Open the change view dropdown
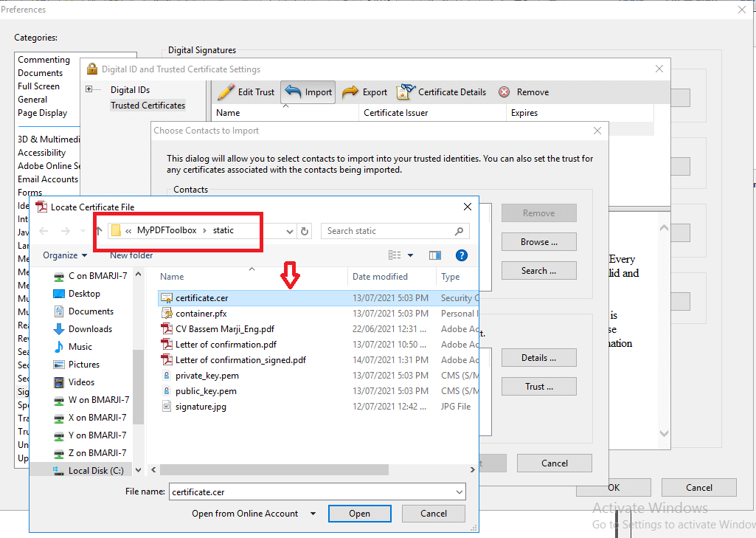The image size is (756, 538). 409,255
